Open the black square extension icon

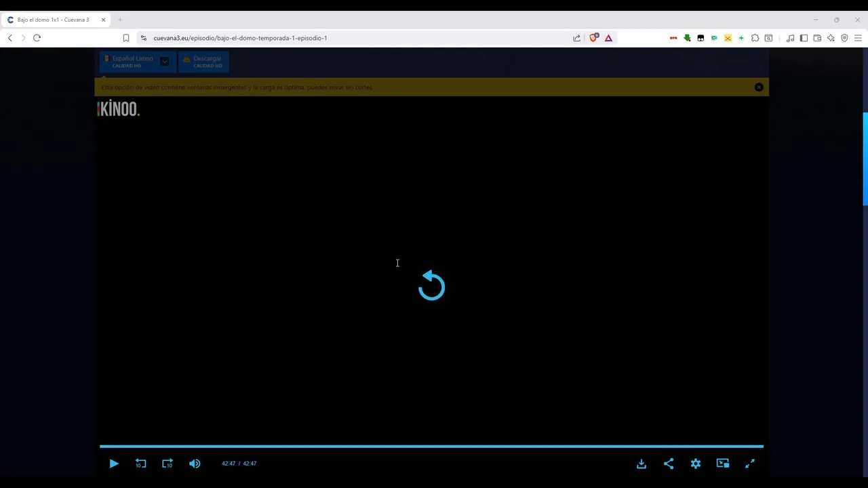(x=701, y=38)
